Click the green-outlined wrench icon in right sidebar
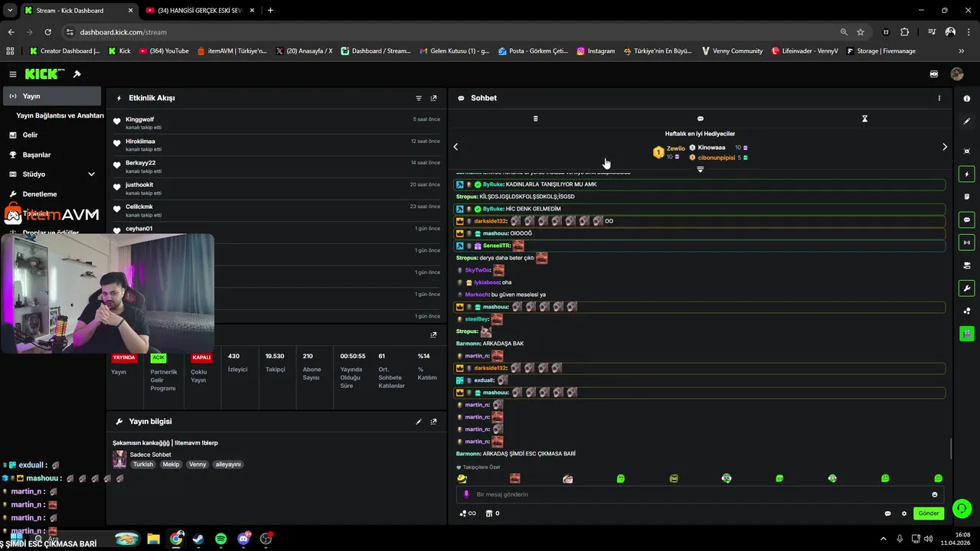The width and height of the screenshot is (980, 551). [x=967, y=289]
